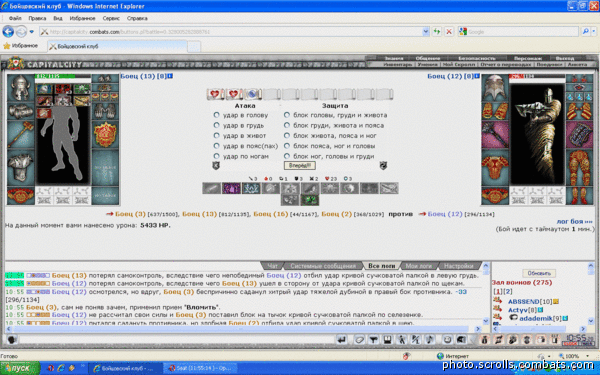
Task: Switch to the Системные сообщения tab
Action: pyautogui.click(x=323, y=266)
